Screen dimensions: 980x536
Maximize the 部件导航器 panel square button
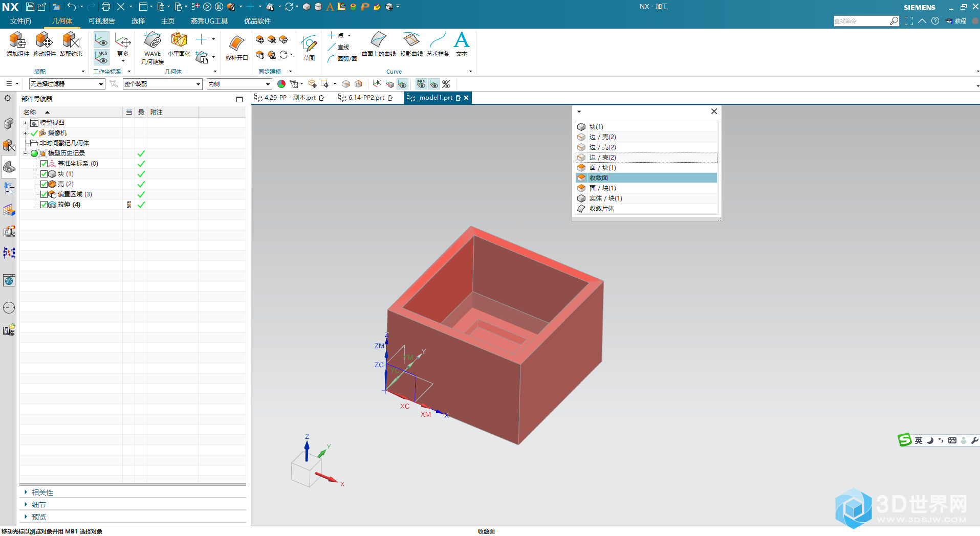[x=239, y=99]
